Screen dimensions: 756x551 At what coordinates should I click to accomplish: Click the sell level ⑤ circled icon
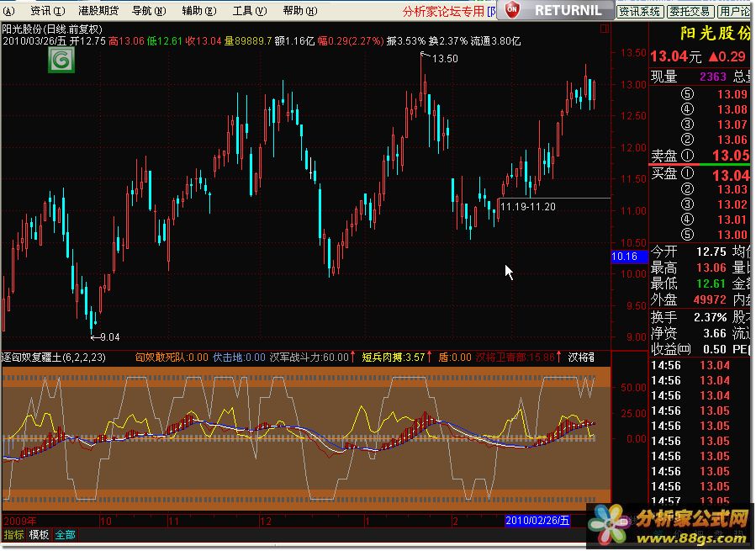click(687, 94)
